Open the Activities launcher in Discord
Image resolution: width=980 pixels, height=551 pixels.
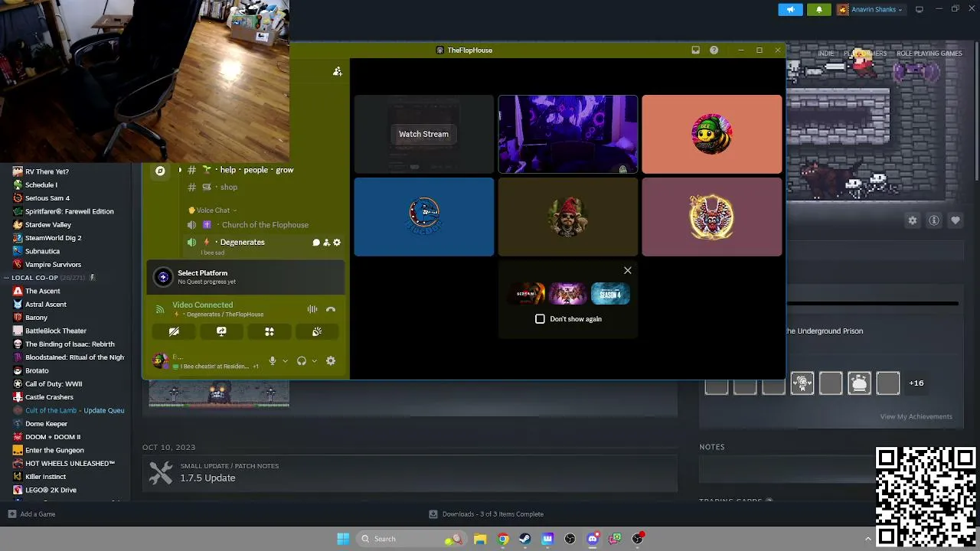point(269,331)
